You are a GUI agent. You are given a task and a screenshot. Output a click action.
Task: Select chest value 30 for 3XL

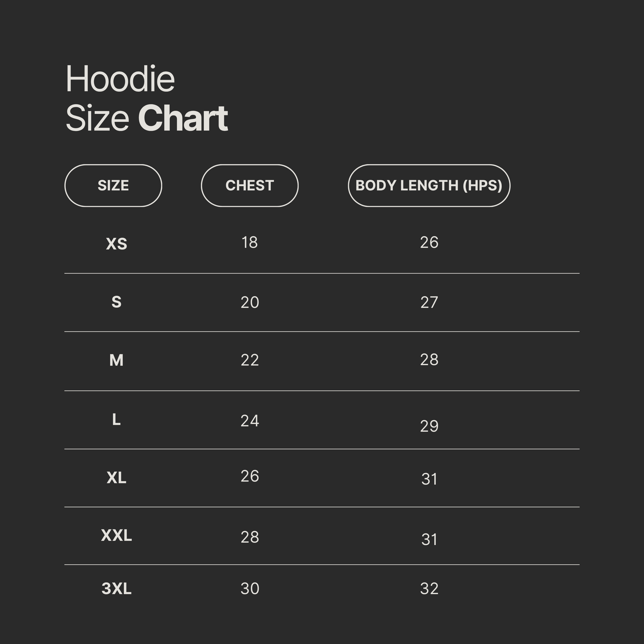tap(250, 588)
